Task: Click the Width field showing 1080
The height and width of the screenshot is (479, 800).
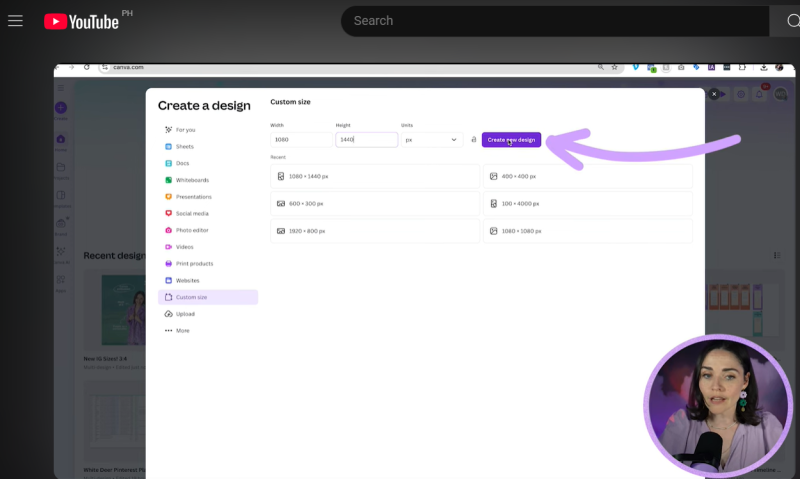Action: 301,139
